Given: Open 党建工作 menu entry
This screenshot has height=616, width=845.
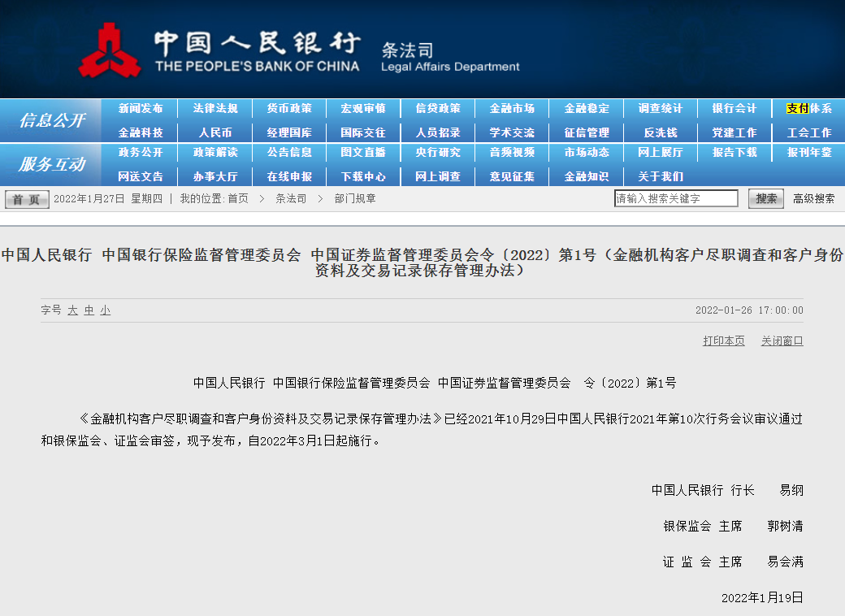Looking at the screenshot, I should [734, 132].
